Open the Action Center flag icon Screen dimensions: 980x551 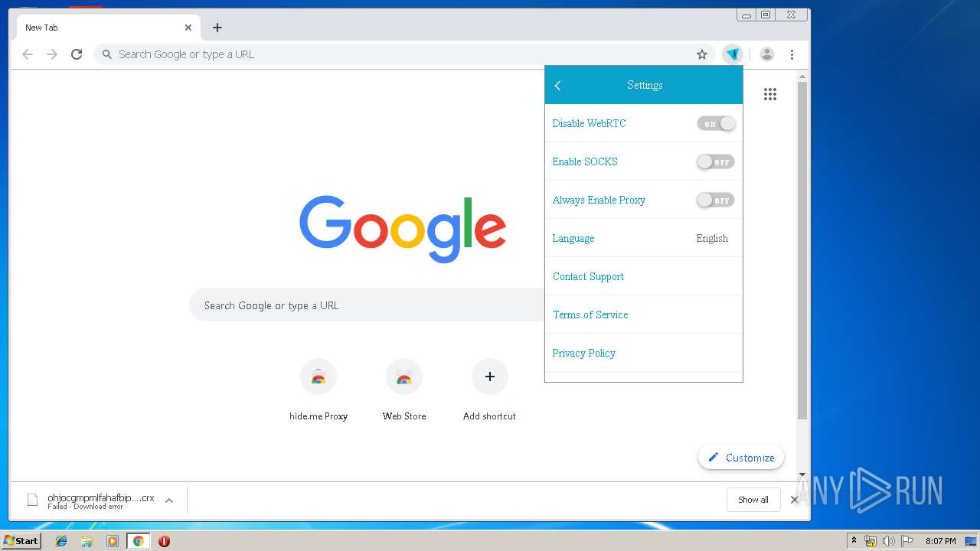(906, 541)
